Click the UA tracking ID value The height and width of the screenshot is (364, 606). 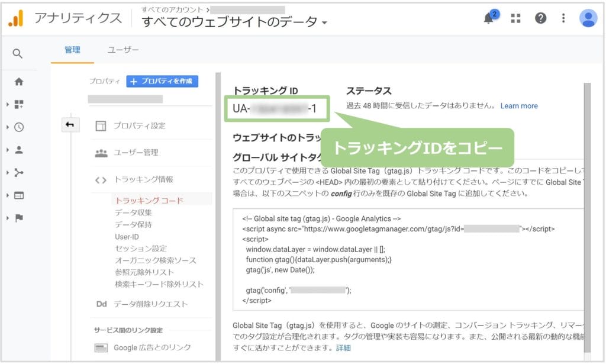(x=275, y=108)
